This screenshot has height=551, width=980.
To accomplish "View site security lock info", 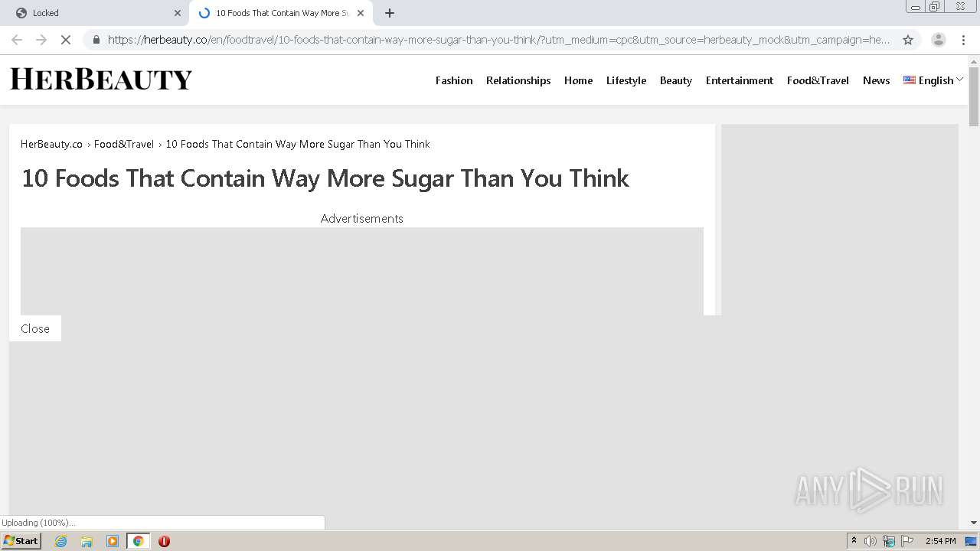I will [x=96, y=40].
